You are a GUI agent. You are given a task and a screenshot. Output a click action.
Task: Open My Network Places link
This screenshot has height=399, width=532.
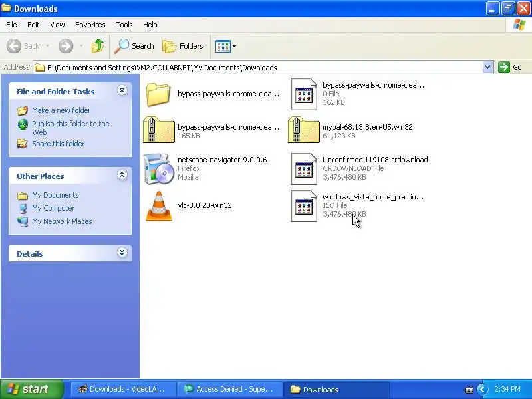(62, 221)
